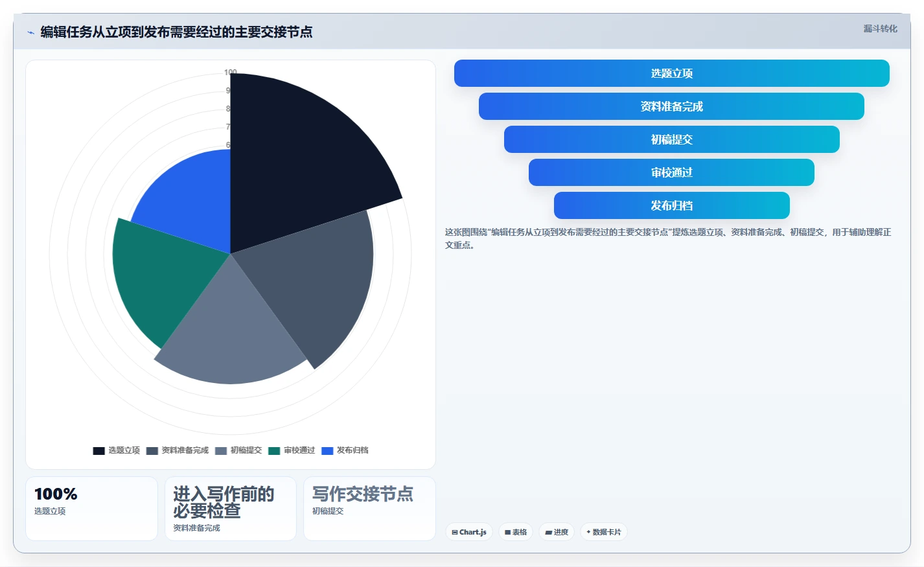Image resolution: width=924 pixels, height=567 pixels.
Task: Click the 表格 tag chip
Action: click(516, 532)
